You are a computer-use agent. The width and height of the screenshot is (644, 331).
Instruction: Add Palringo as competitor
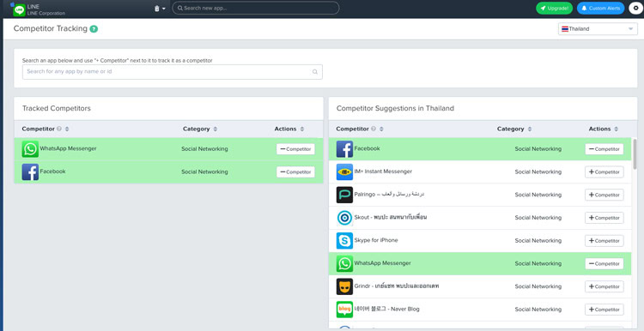[605, 195]
